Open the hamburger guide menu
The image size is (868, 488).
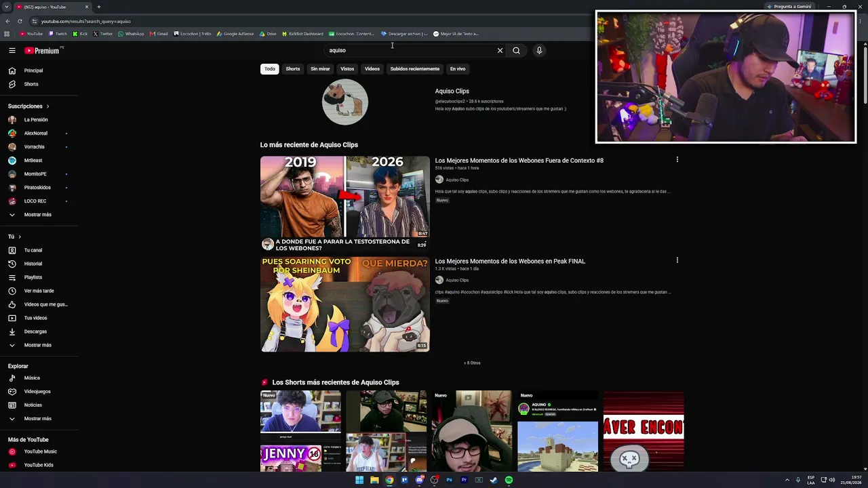pyautogui.click(x=12, y=50)
